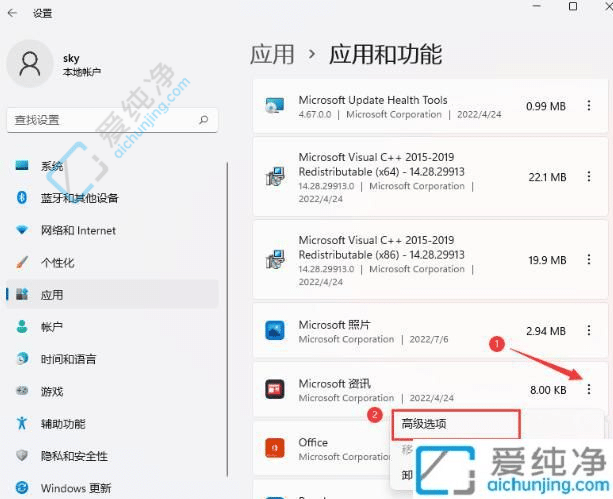The width and height of the screenshot is (613, 499).
Task: Click the Windows 更新 sync icon
Action: [22, 487]
